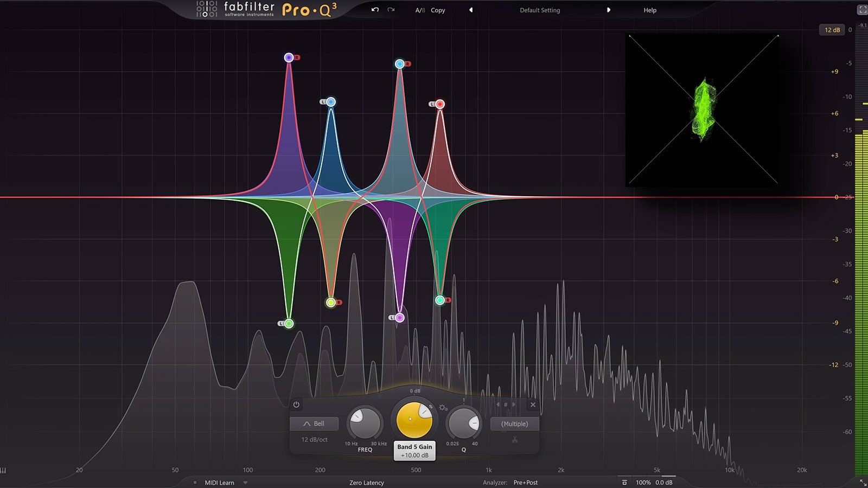Click the Copy button to copy A to B
The width and height of the screenshot is (868, 488).
[x=437, y=10]
